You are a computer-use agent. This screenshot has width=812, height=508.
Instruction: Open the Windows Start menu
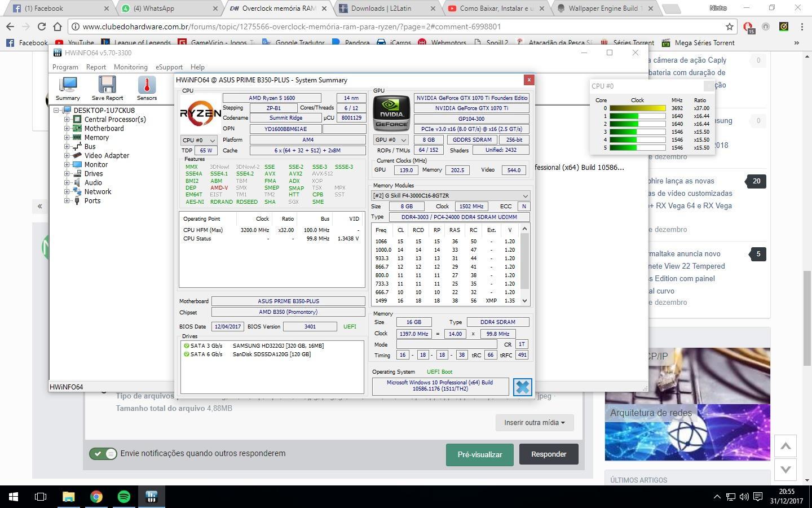(x=14, y=497)
